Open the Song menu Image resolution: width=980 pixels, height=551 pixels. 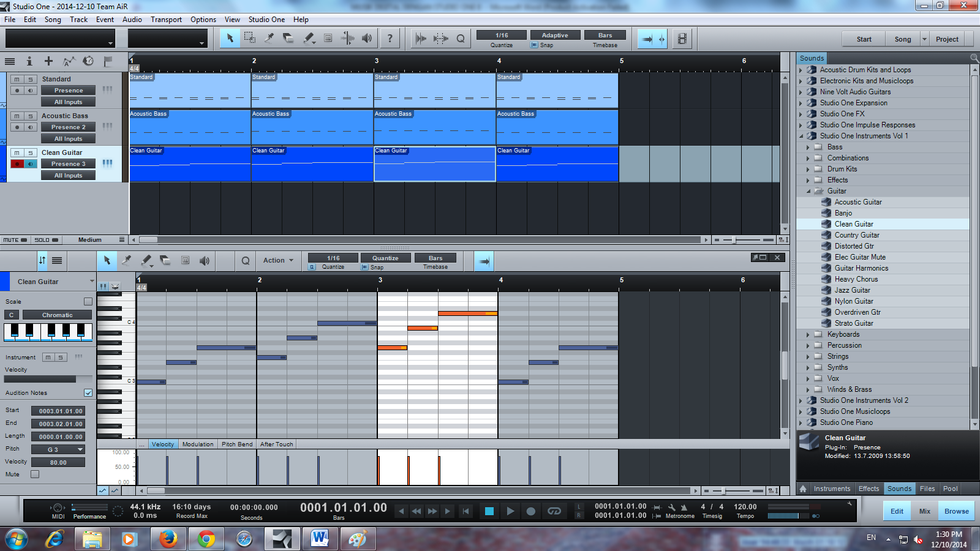(53, 20)
